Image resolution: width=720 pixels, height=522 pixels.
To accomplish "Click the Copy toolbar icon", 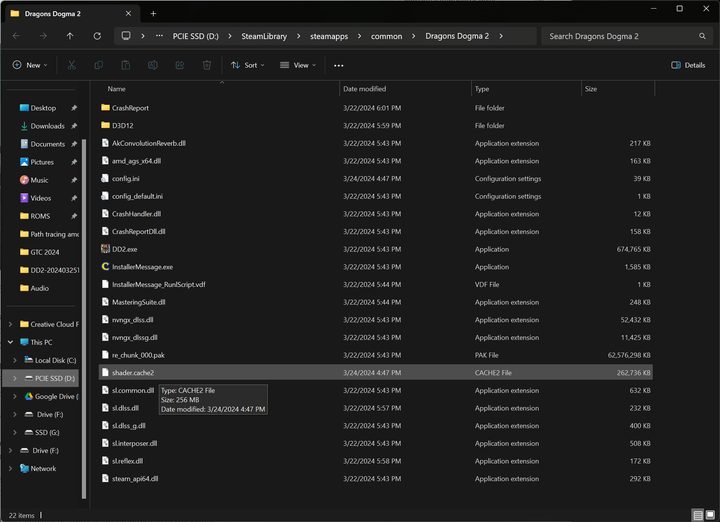I will click(x=98, y=65).
